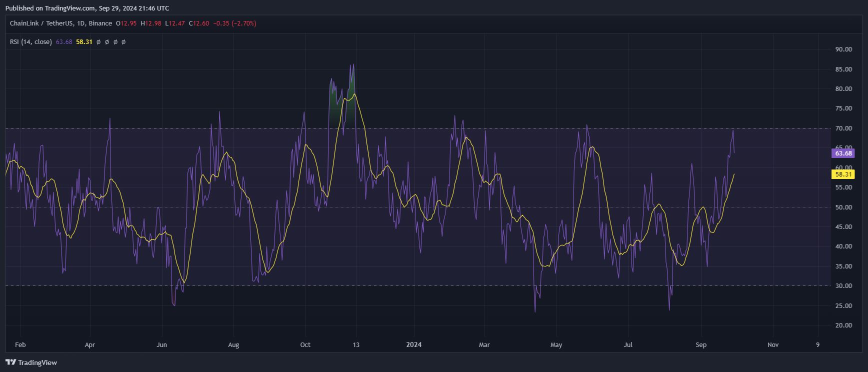The width and height of the screenshot is (868, 372).
Task: Click the 2024 year label on the time axis
Action: pyautogui.click(x=413, y=344)
